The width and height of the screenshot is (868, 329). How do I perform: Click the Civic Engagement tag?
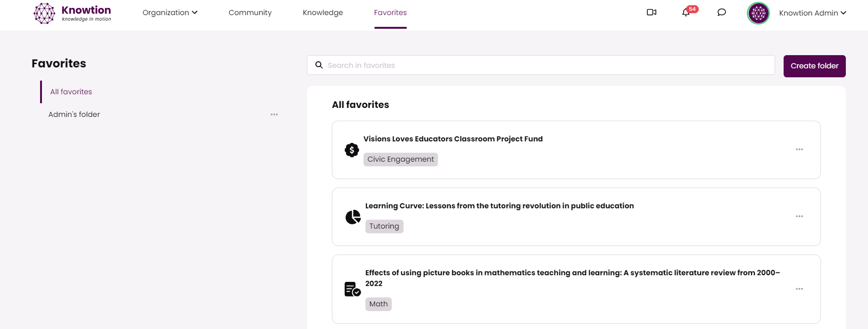point(400,159)
